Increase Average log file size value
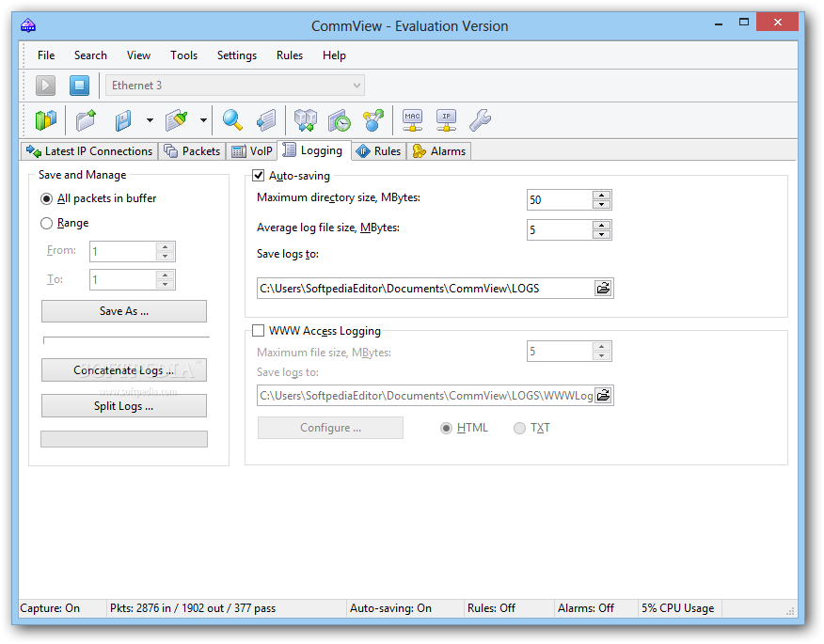This screenshot has height=644, width=824. 602,226
